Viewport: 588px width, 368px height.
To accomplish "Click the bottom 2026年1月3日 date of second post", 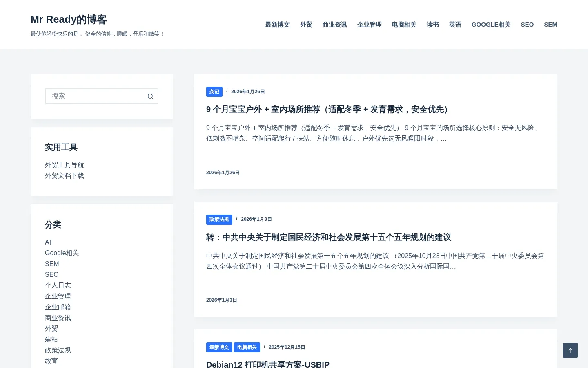I will click(x=222, y=300).
